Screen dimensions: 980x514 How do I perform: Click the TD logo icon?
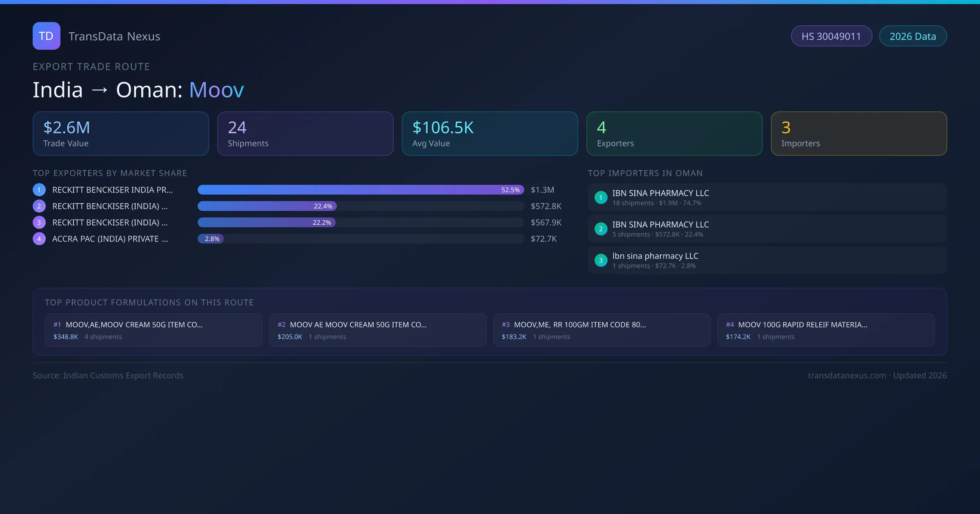(46, 36)
